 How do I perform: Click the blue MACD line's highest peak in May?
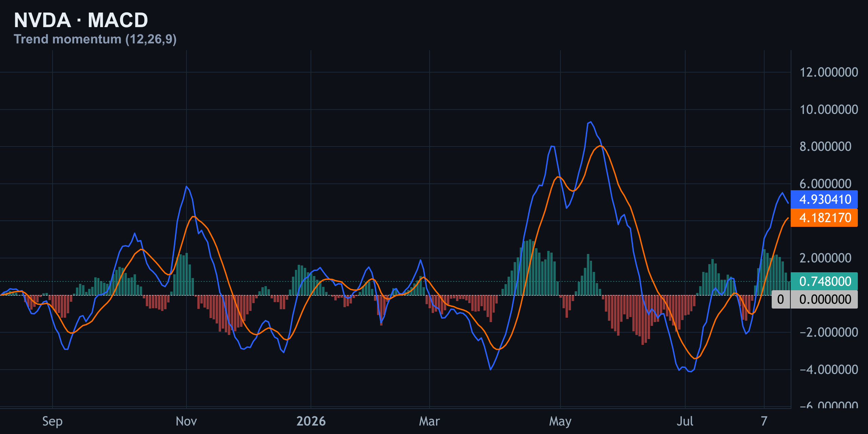[x=591, y=122]
